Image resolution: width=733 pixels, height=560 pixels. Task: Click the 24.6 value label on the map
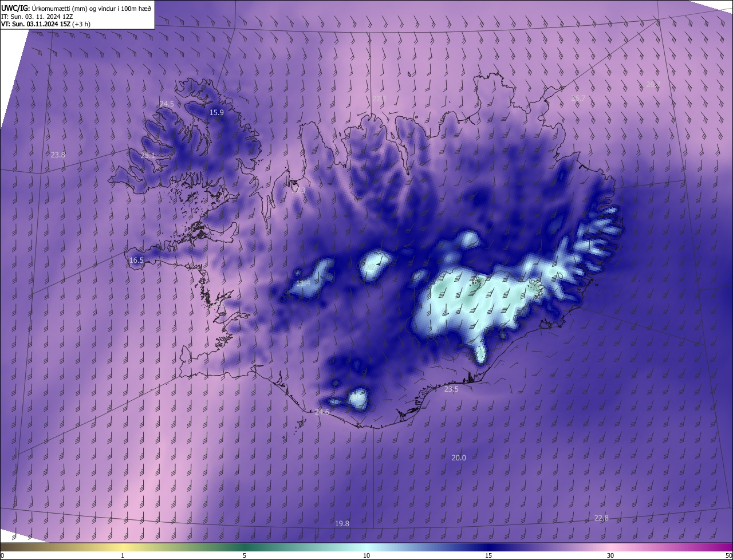(322, 412)
